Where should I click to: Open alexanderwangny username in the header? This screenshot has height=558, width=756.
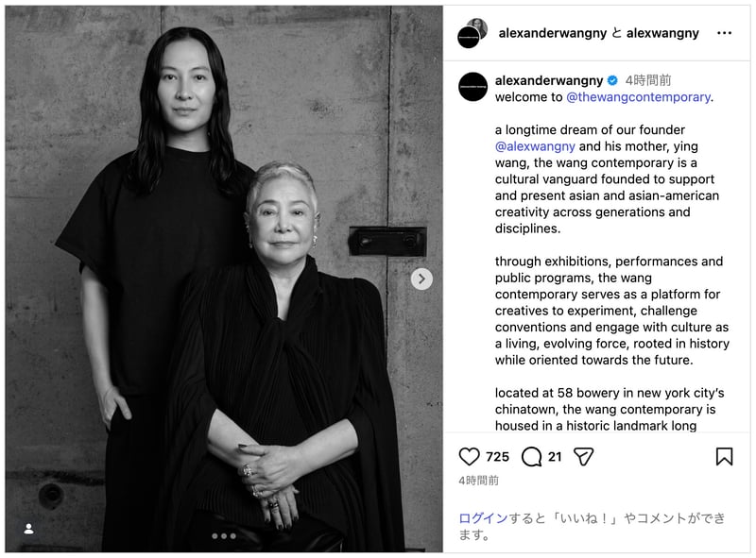coord(553,33)
